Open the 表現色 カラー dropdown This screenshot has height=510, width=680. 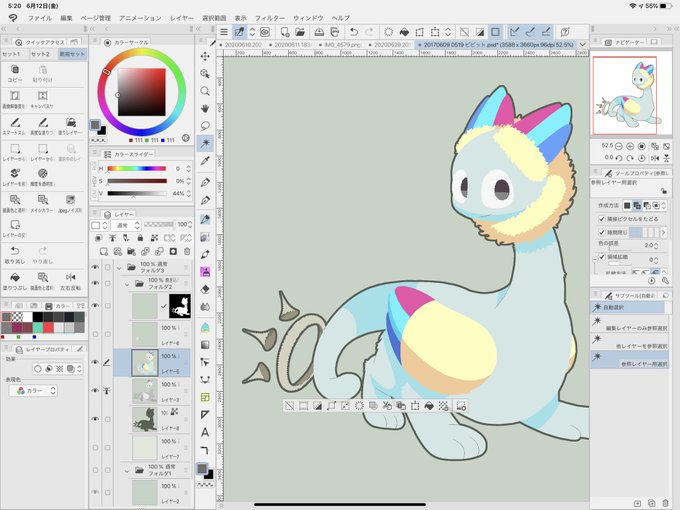pyautogui.click(x=33, y=391)
